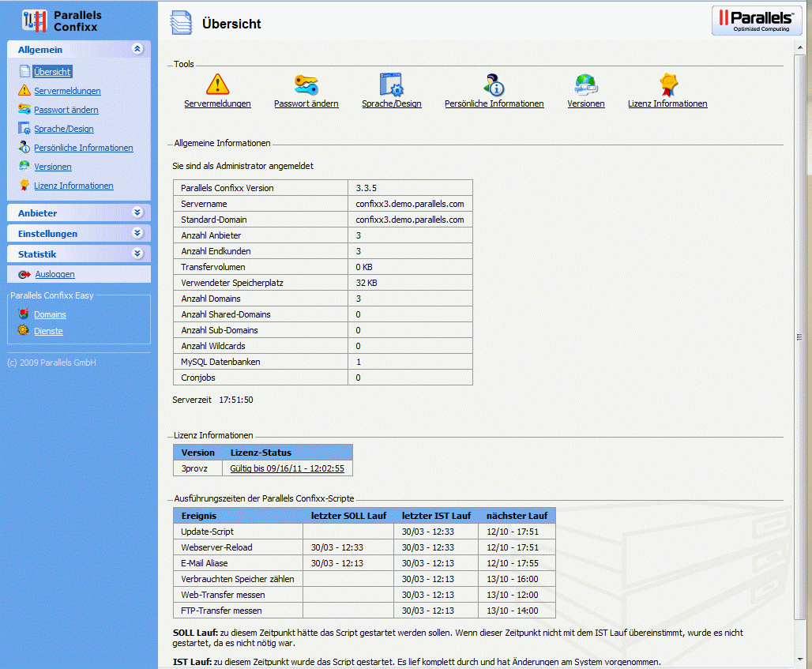812x669 pixels.
Task: Click the Lizenz Informationen ribbon icon in Tools
Action: 668,85
